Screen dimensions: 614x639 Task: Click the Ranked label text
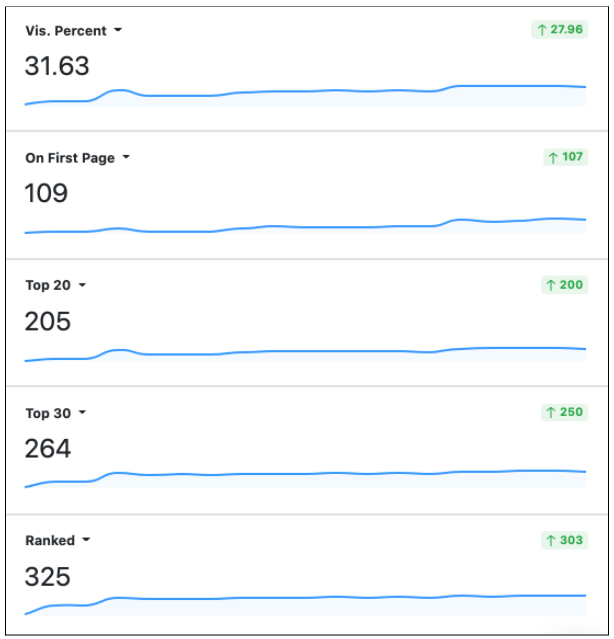(x=50, y=540)
